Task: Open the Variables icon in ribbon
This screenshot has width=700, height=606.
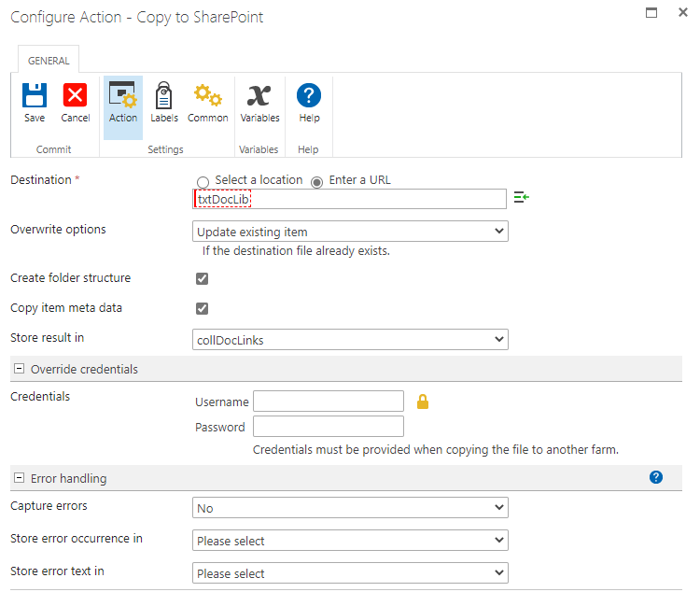Action: [x=259, y=95]
